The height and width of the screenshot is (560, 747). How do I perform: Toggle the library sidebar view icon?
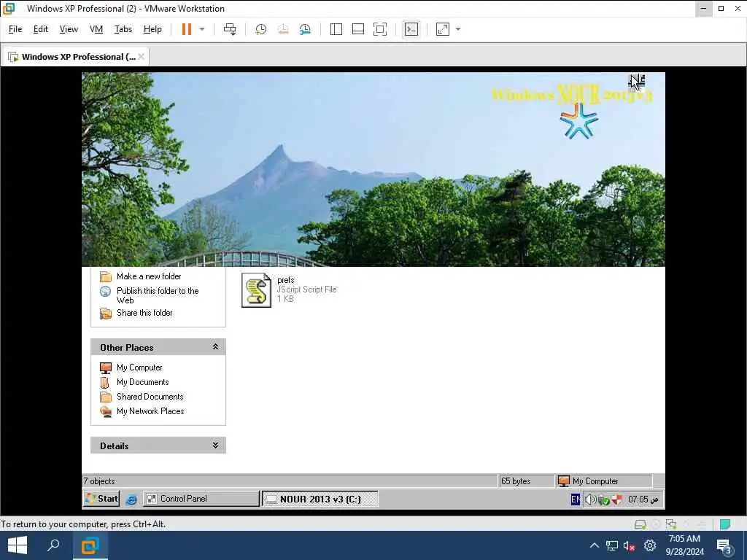[x=336, y=29]
